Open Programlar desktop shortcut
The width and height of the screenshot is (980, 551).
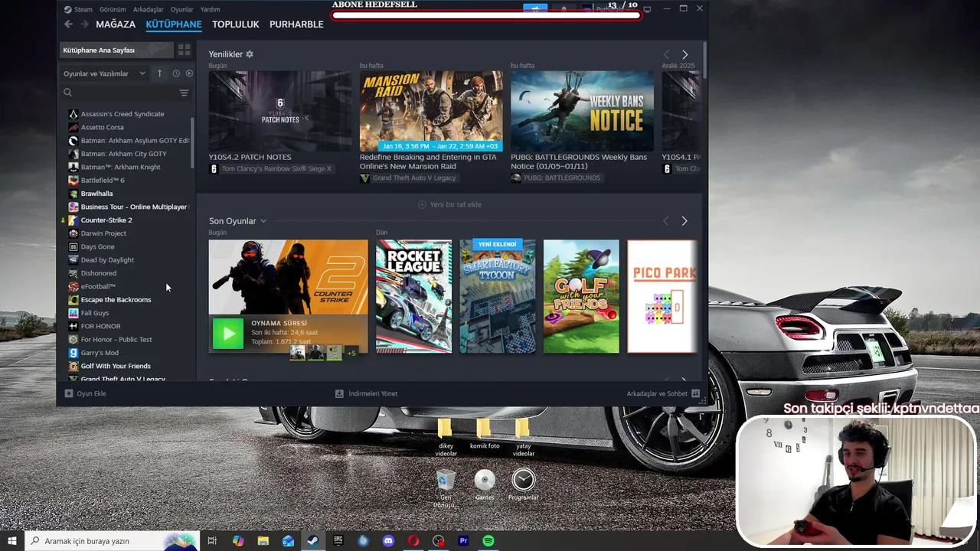[524, 485]
